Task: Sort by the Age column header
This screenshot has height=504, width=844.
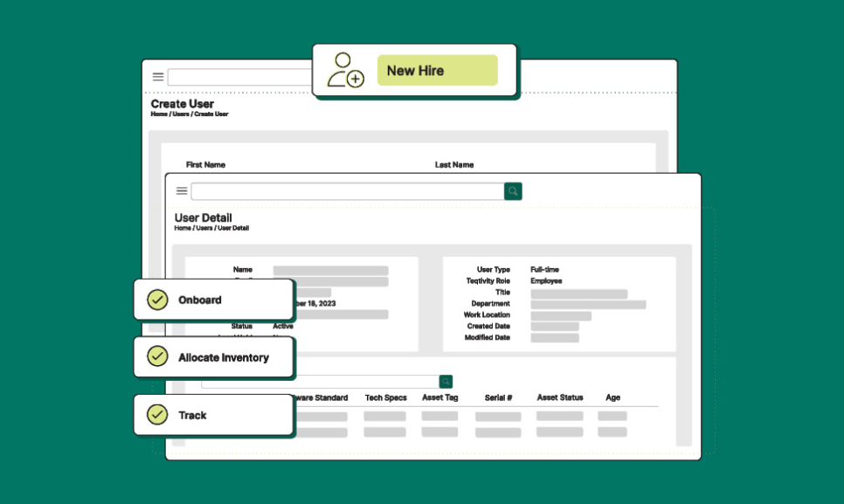Action: tap(612, 397)
